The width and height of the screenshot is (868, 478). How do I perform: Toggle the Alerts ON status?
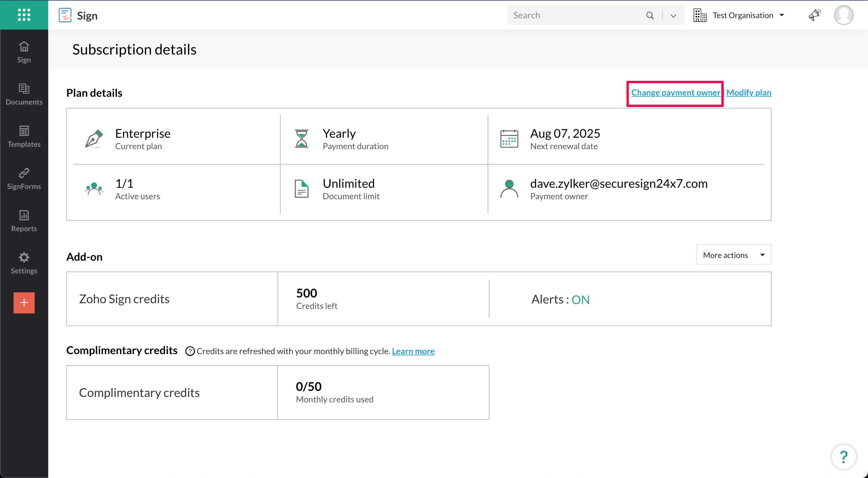[580, 300]
